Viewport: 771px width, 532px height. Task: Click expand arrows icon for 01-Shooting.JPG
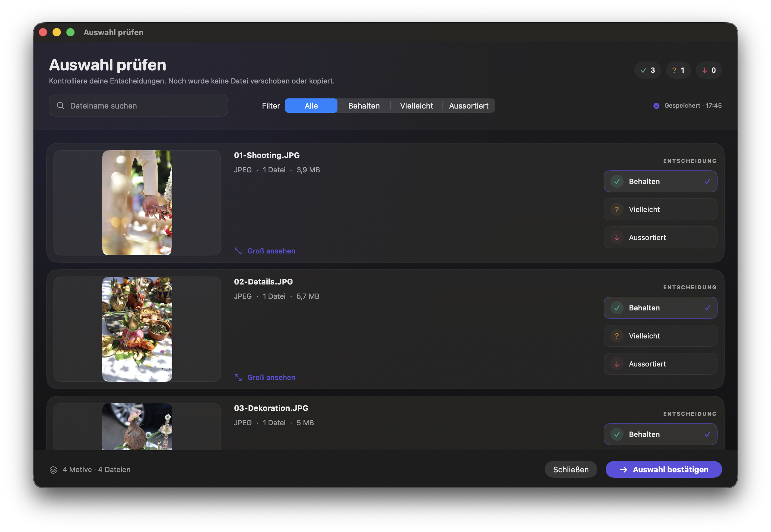click(x=238, y=251)
